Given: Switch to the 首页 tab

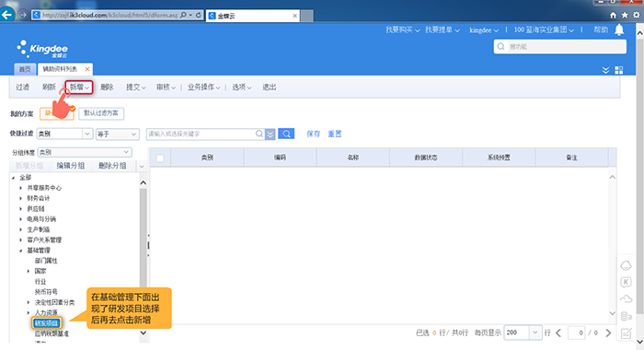Looking at the screenshot, I should point(25,69).
